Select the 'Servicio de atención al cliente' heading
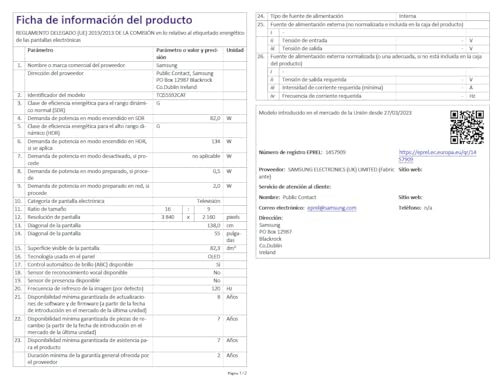 coord(295,187)
